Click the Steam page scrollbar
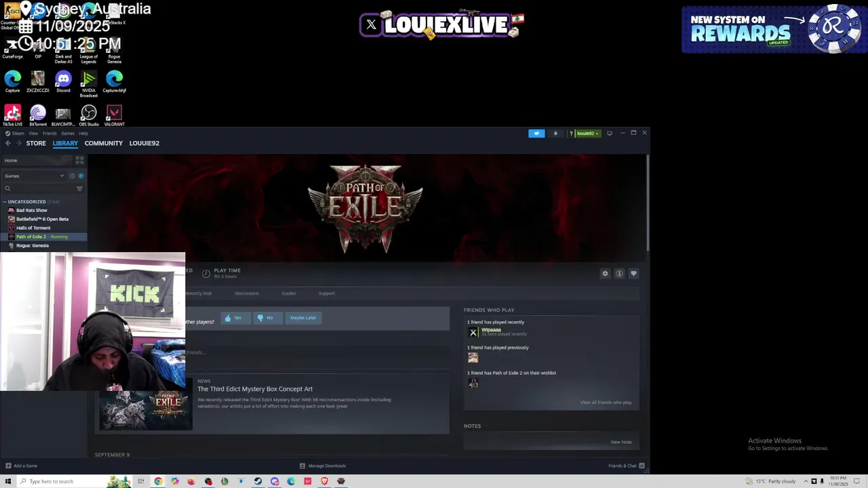Image resolution: width=868 pixels, height=488 pixels. (x=648, y=203)
